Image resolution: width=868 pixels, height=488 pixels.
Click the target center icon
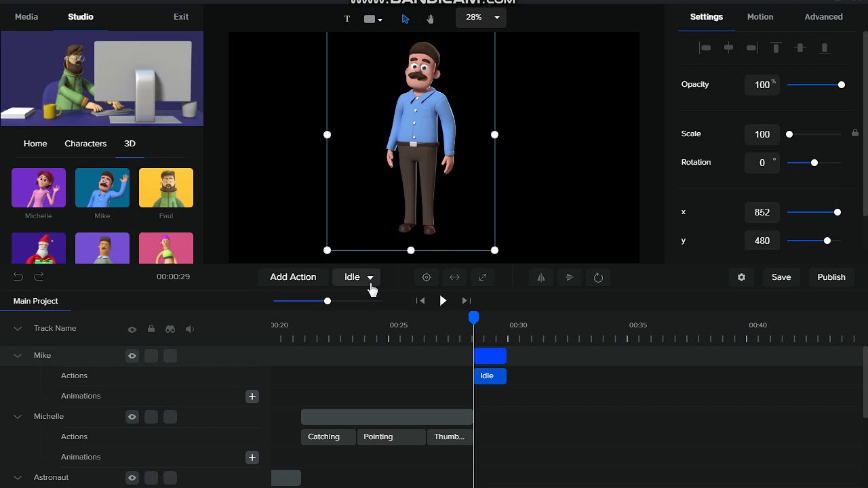point(427,277)
